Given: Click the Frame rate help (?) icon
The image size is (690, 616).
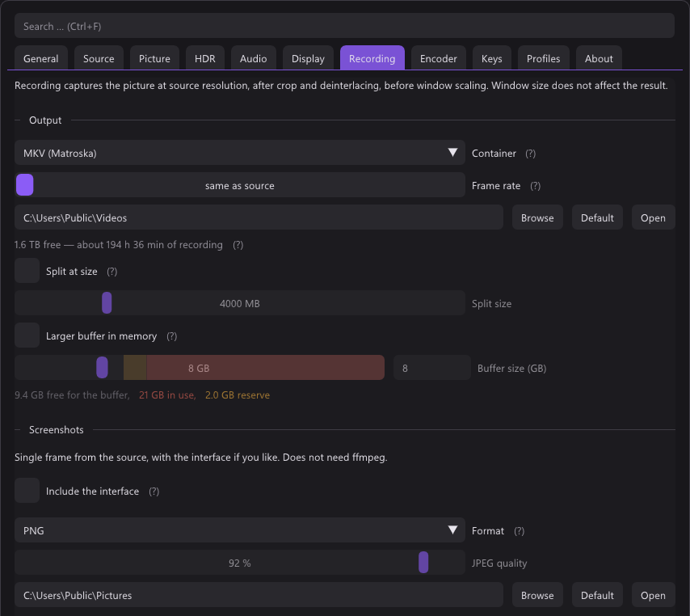Looking at the screenshot, I should (535, 186).
